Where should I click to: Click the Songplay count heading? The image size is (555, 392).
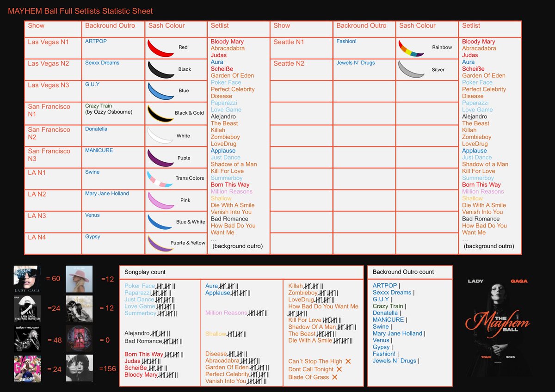point(145,272)
